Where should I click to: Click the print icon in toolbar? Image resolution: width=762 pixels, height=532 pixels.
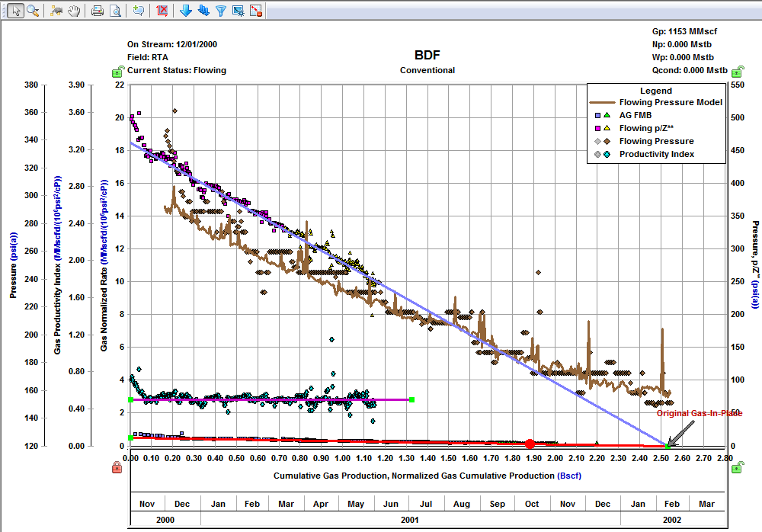tap(97, 10)
